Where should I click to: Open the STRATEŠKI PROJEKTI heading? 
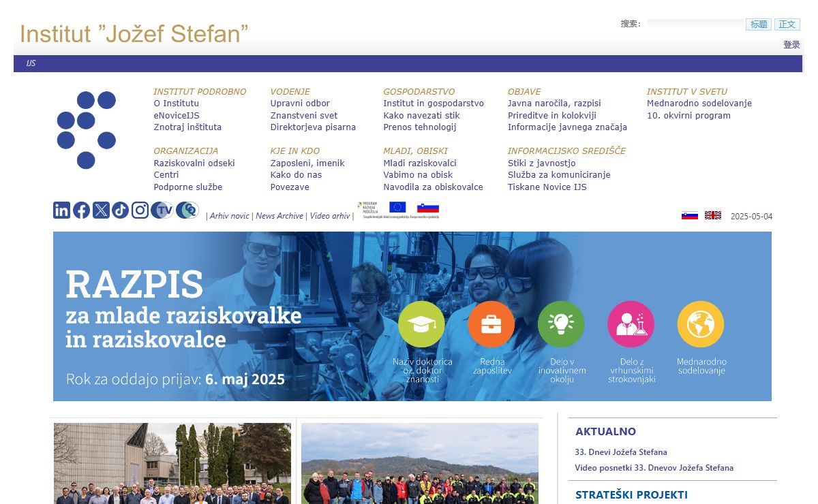click(631, 495)
